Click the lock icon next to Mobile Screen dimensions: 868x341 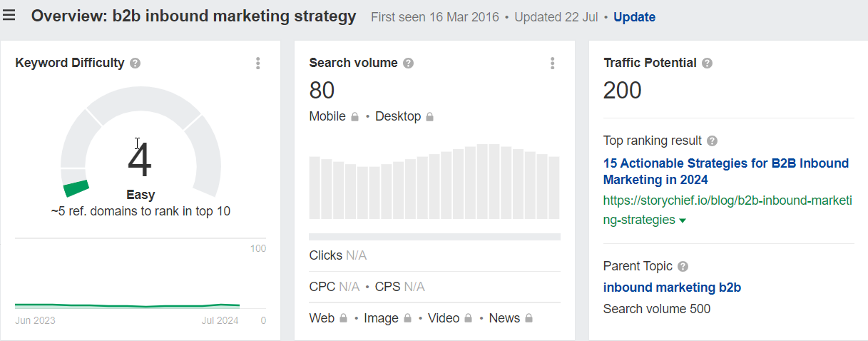[354, 117]
